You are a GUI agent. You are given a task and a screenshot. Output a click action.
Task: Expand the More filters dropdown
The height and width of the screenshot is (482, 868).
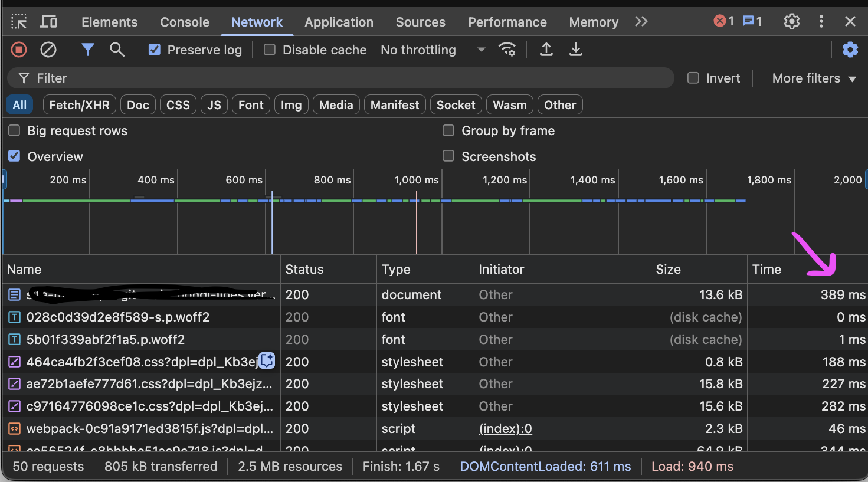coord(814,78)
